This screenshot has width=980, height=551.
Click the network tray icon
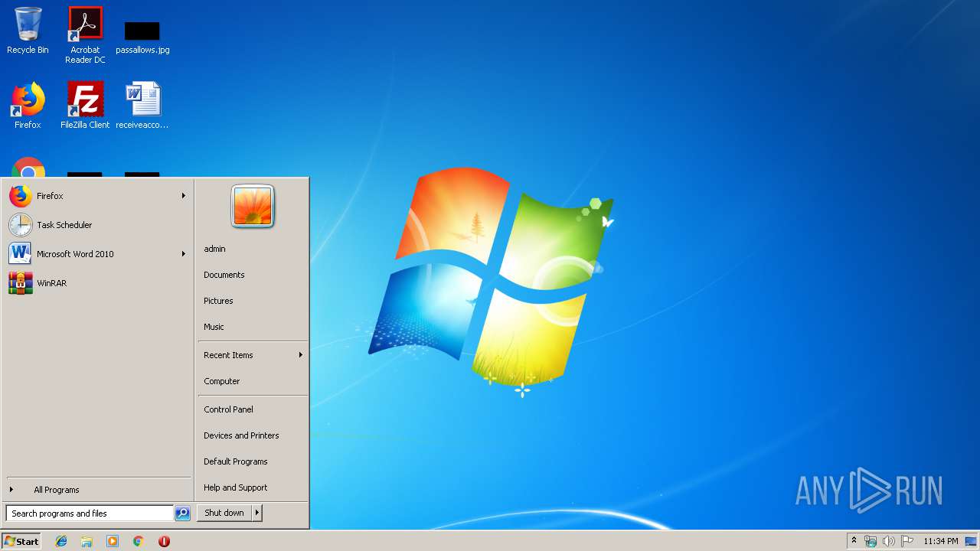[x=871, y=541]
